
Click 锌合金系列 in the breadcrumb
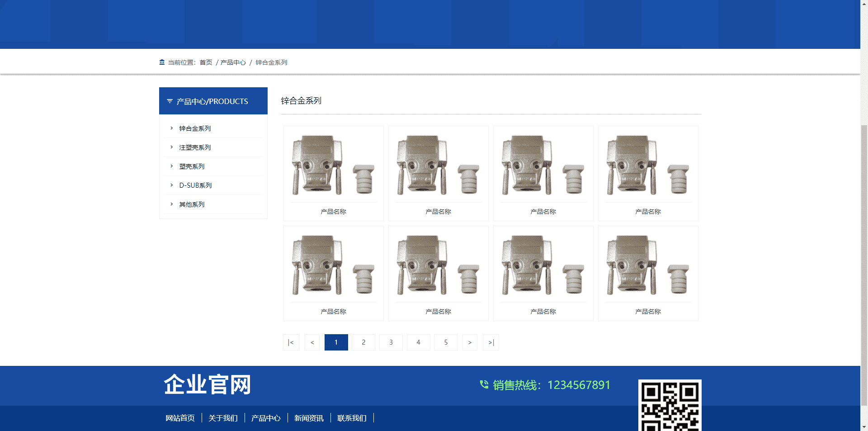pos(271,62)
